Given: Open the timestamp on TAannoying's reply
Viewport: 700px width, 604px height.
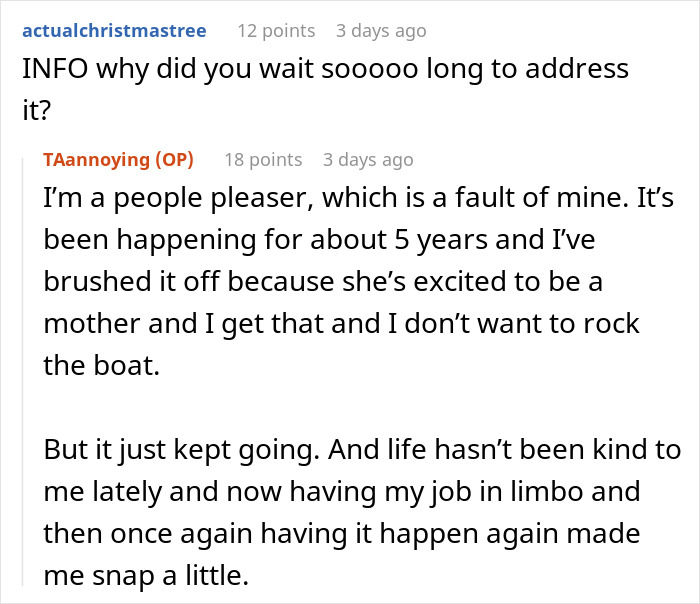Looking at the screenshot, I should [x=368, y=159].
